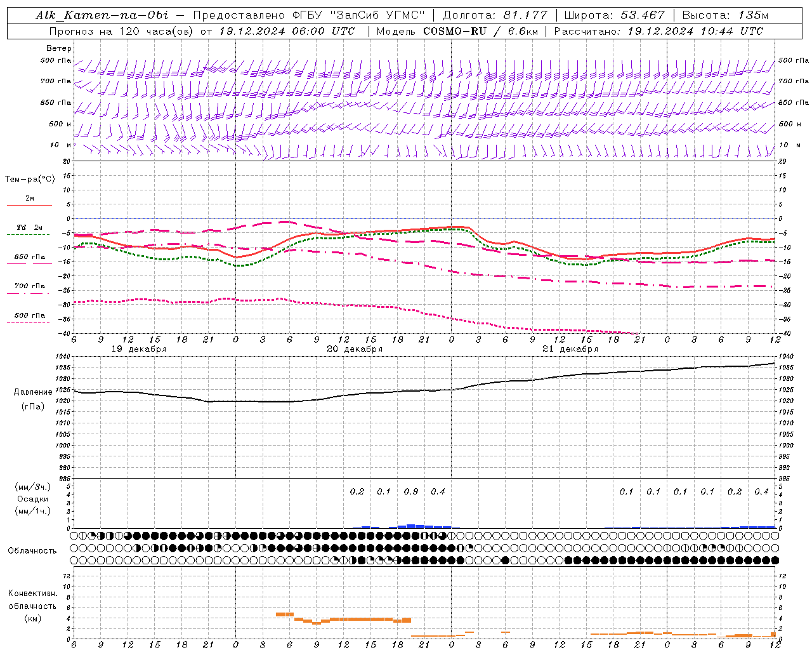Screen dimensions: 812x650
Task: Click the Ветер wind panel label
Action: (59, 48)
